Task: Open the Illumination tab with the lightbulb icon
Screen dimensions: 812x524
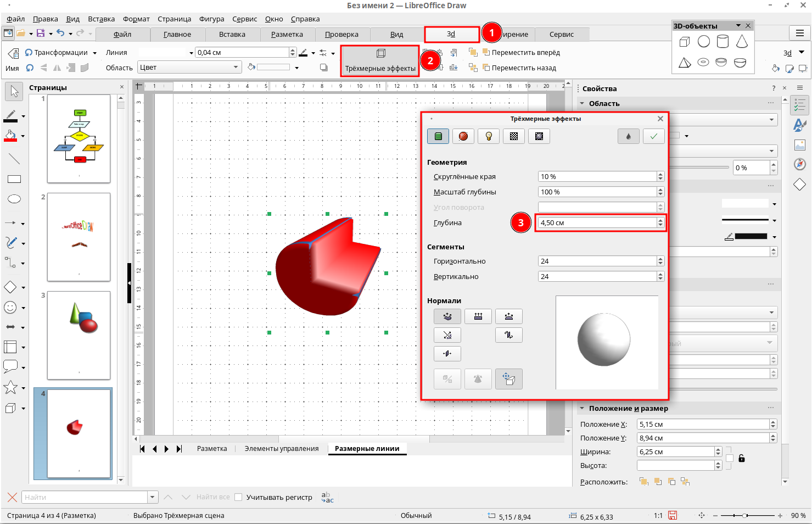Action: [489, 136]
